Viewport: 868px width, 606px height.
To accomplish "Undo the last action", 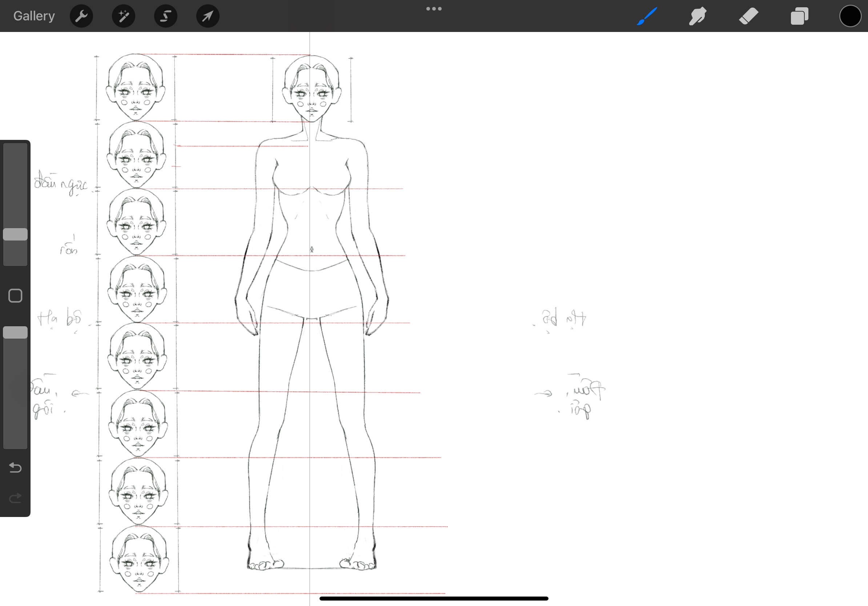I will 15,468.
